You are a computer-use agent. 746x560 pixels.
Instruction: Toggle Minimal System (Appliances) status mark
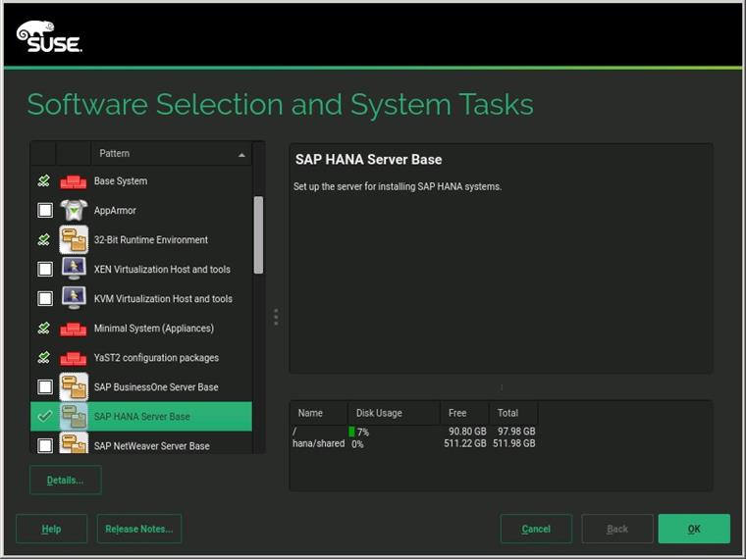[44, 328]
